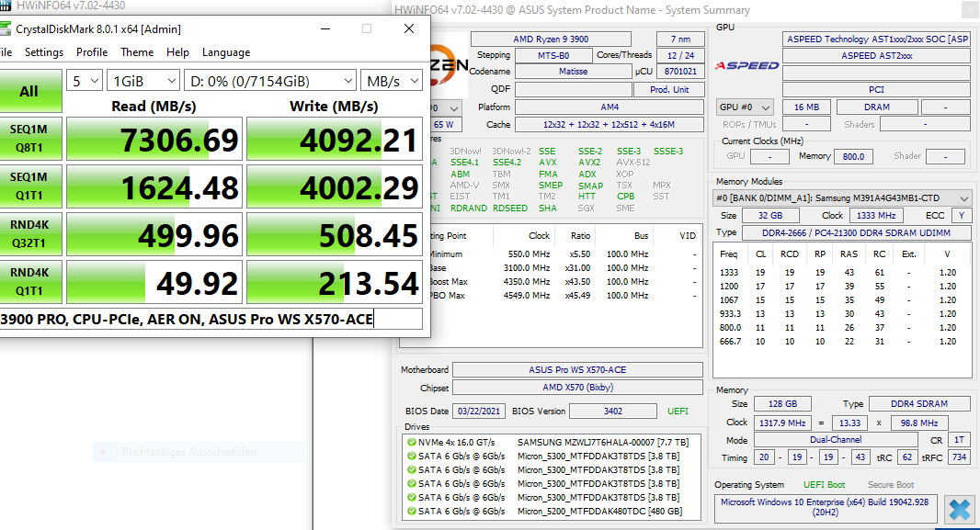Close system summary with blue X icon
Image resolution: width=980 pixels, height=530 pixels.
tap(960, 509)
